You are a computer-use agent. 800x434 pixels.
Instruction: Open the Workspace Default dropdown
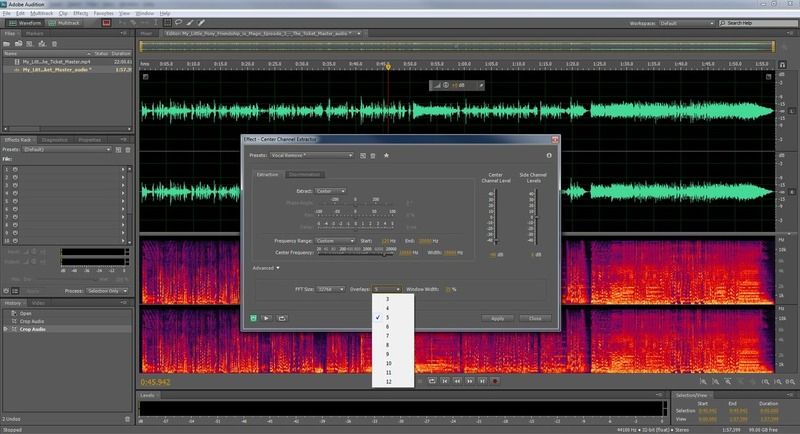[686, 23]
